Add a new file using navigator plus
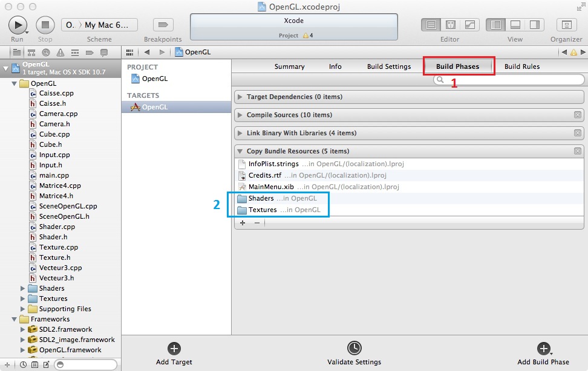588x371 pixels. [7, 364]
